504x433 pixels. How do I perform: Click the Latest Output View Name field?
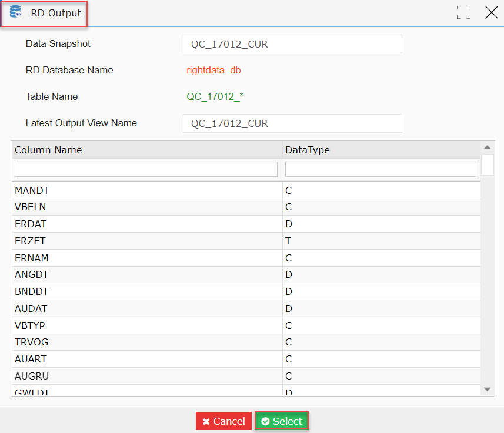(292, 123)
